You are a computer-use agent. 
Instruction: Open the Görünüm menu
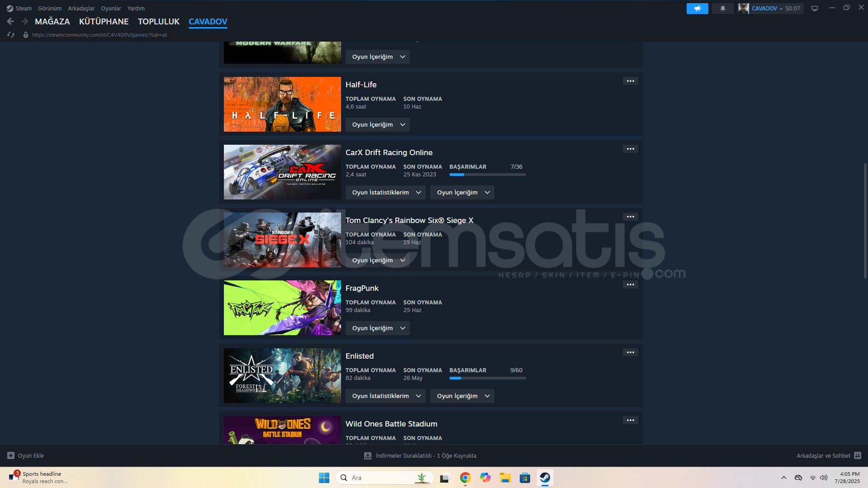[50, 8]
